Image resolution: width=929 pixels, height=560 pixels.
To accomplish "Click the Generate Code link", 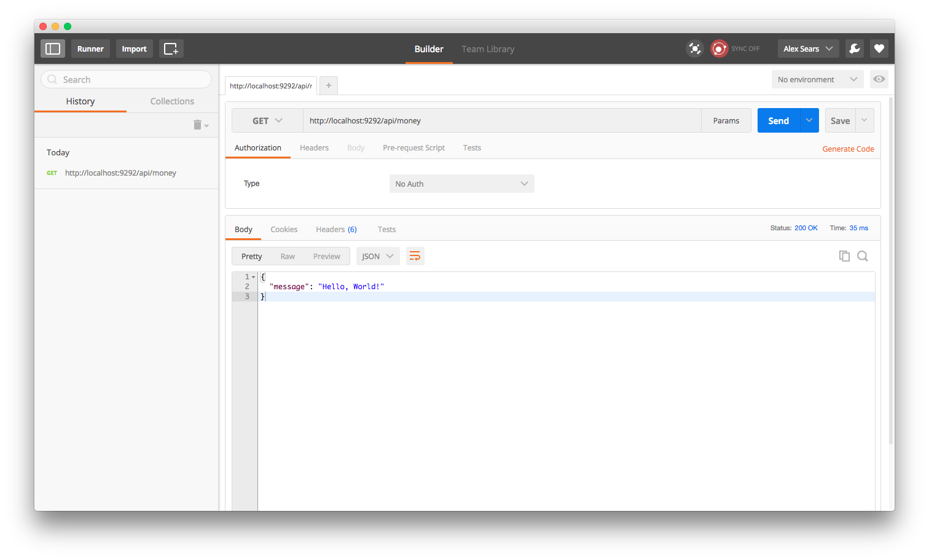I will 848,149.
